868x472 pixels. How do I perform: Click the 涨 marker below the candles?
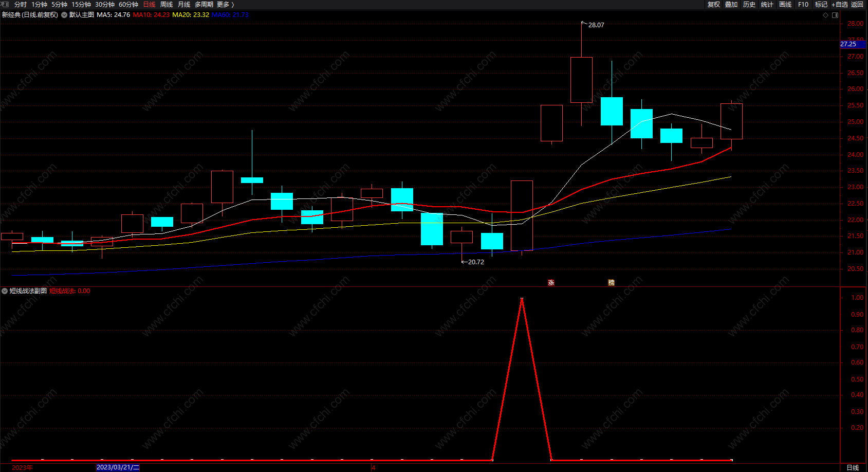551,283
